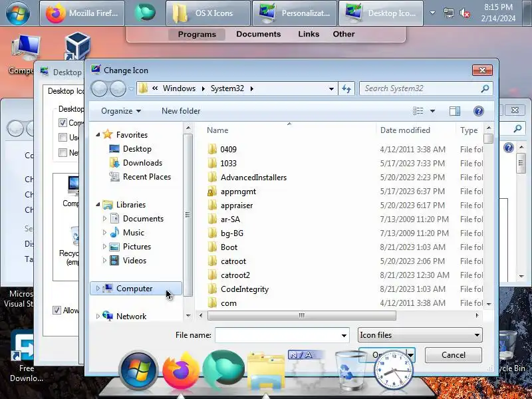Viewport: 532px width, 399px height.
Task: Select the Programs tab in top bar
Action: 197,35
